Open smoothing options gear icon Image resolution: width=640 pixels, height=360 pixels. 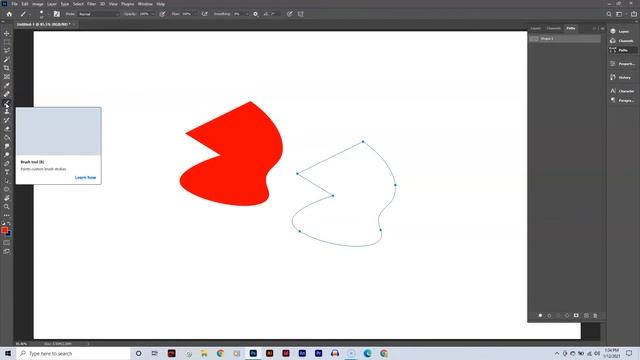(256, 14)
